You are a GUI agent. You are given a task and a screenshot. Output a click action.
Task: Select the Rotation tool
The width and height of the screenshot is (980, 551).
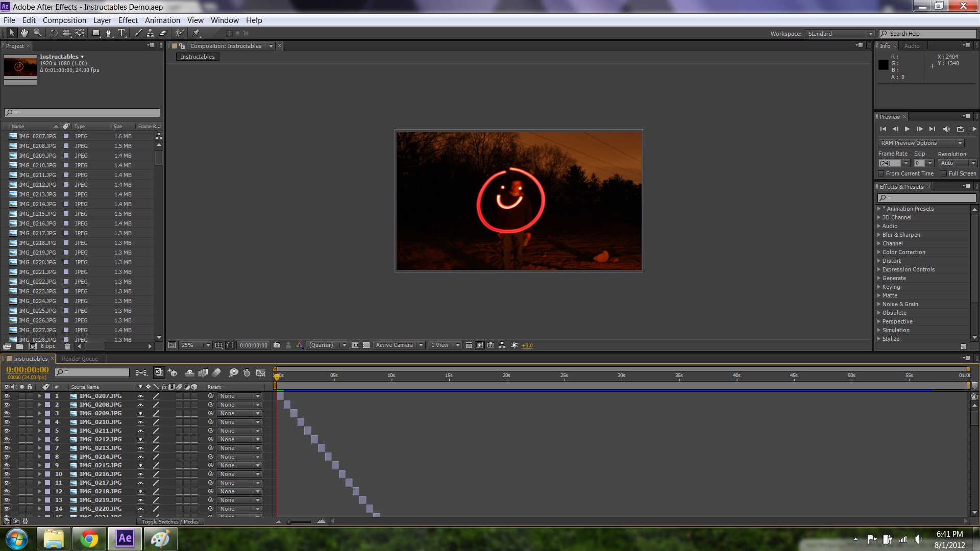click(54, 33)
